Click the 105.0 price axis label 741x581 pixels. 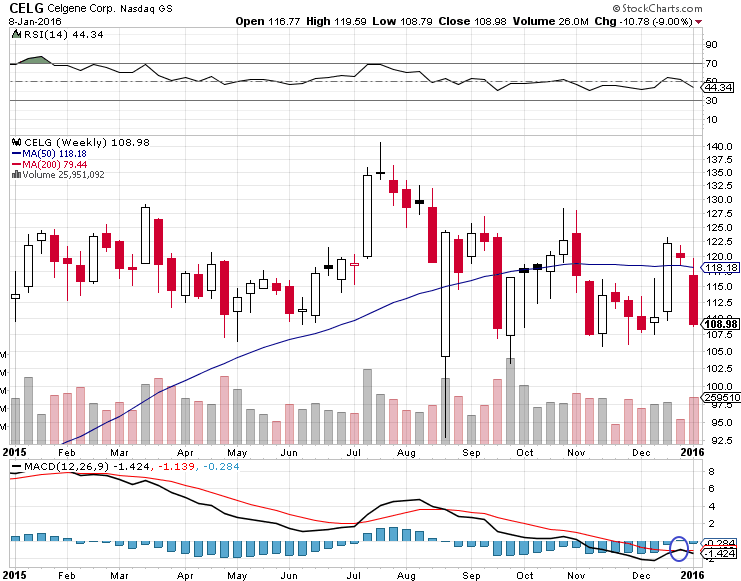coord(719,351)
